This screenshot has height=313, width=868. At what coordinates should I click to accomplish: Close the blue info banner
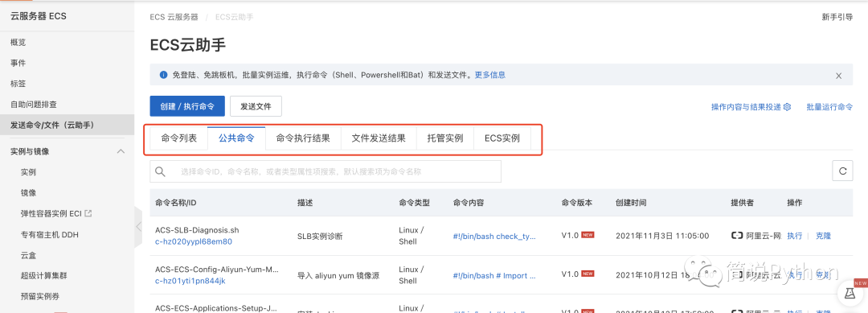(x=838, y=76)
